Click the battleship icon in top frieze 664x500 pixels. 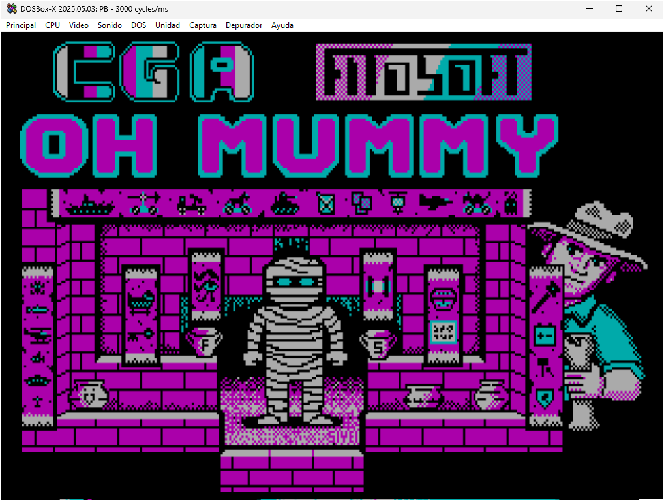(89, 204)
